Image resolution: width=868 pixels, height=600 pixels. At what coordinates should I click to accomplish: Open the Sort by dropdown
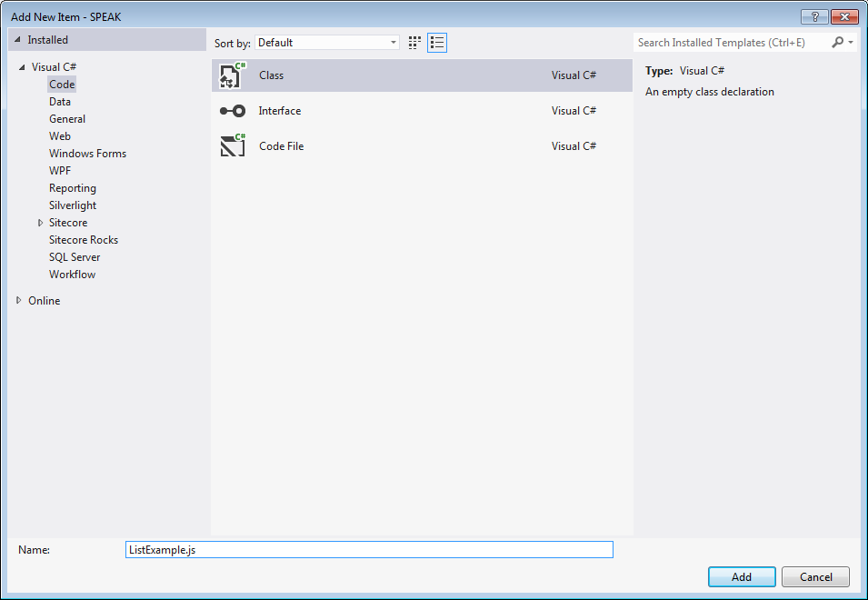(327, 43)
